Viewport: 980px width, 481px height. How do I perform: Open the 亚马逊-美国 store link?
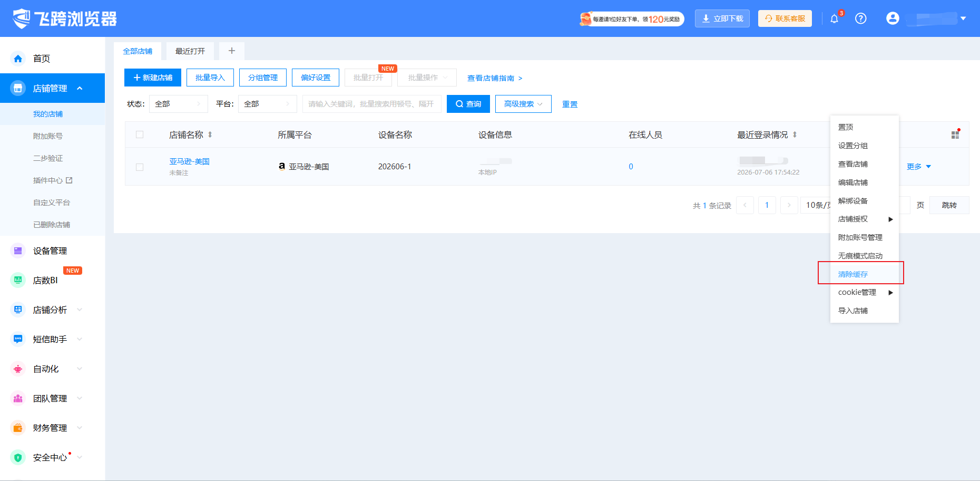[x=190, y=161]
